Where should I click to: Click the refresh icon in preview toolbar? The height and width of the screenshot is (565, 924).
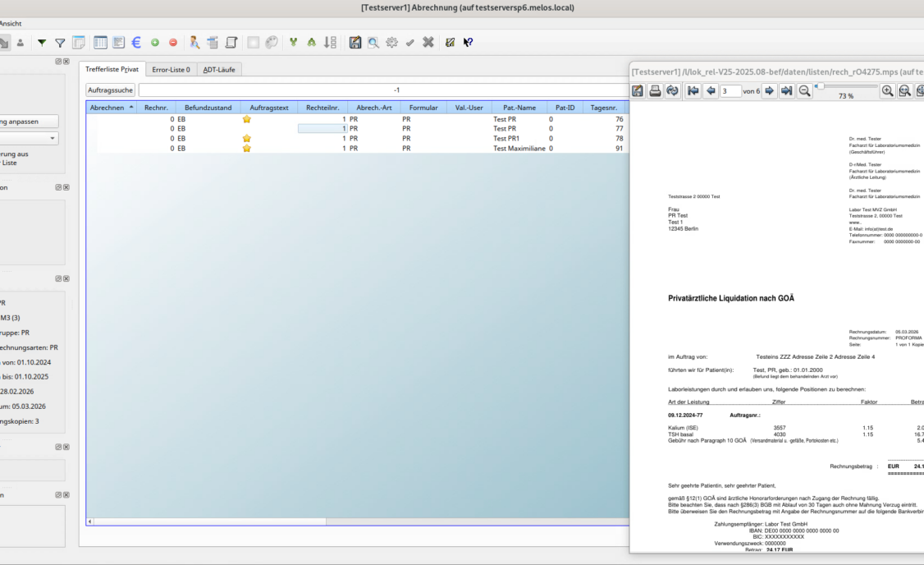673,91
